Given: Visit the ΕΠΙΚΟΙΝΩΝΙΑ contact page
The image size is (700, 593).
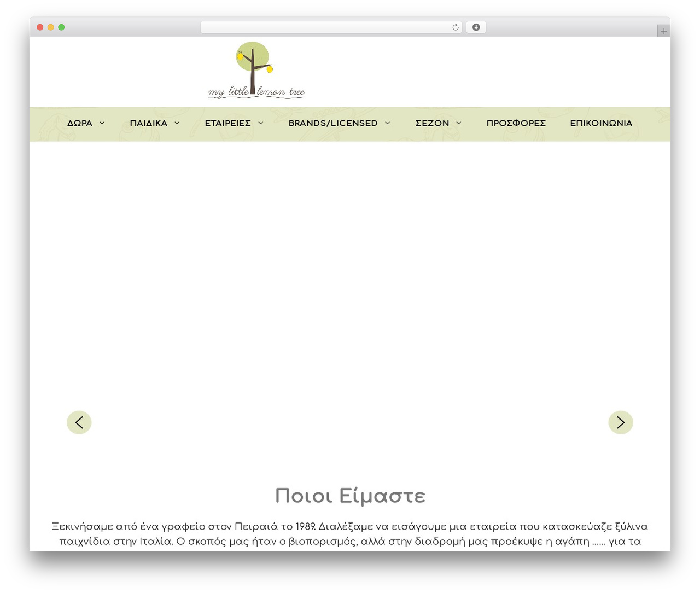Looking at the screenshot, I should coord(601,123).
